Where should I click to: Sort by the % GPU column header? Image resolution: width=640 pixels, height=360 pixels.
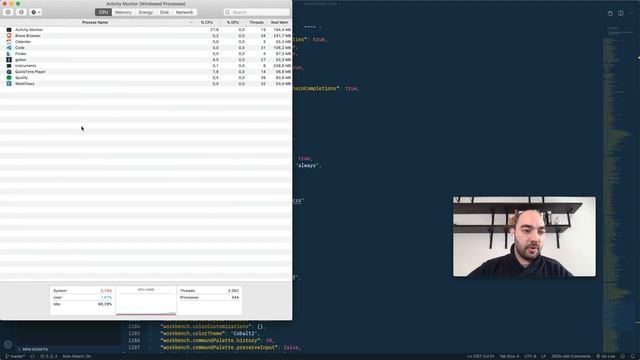click(x=233, y=22)
